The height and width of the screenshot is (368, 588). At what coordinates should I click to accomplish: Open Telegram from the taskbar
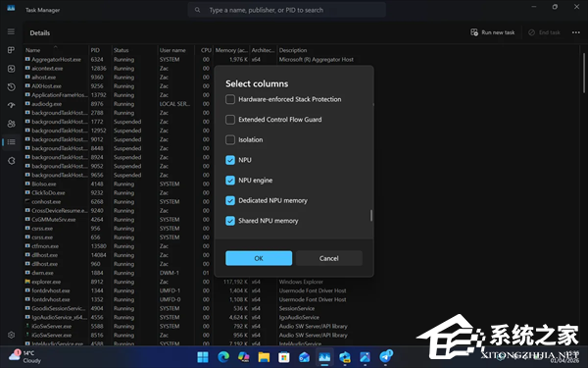(385, 357)
